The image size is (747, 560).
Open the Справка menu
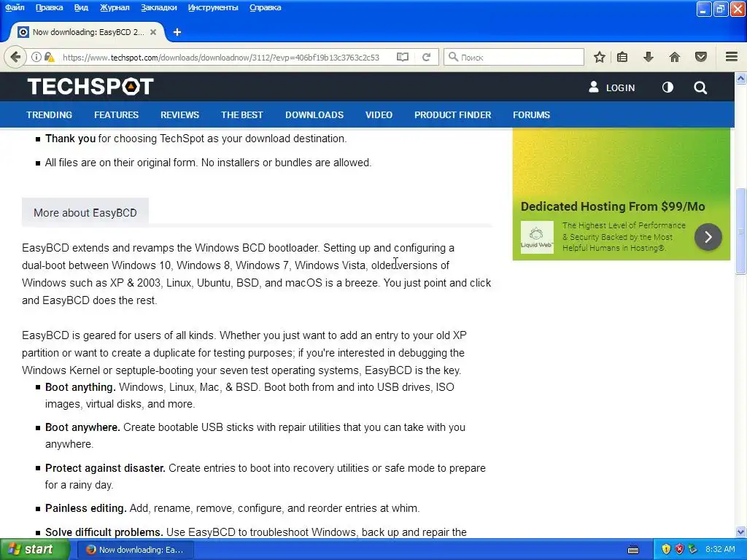[x=265, y=7]
